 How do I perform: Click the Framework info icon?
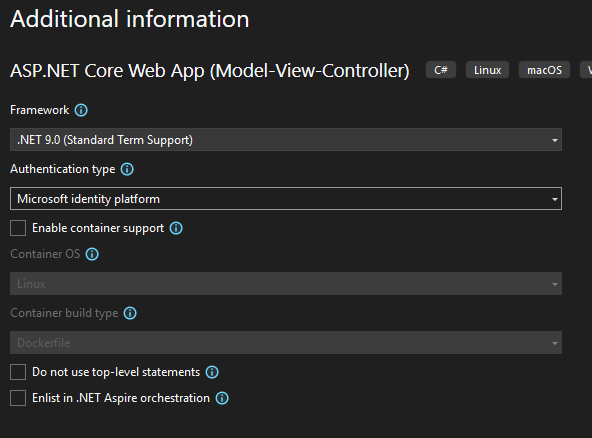tap(81, 110)
